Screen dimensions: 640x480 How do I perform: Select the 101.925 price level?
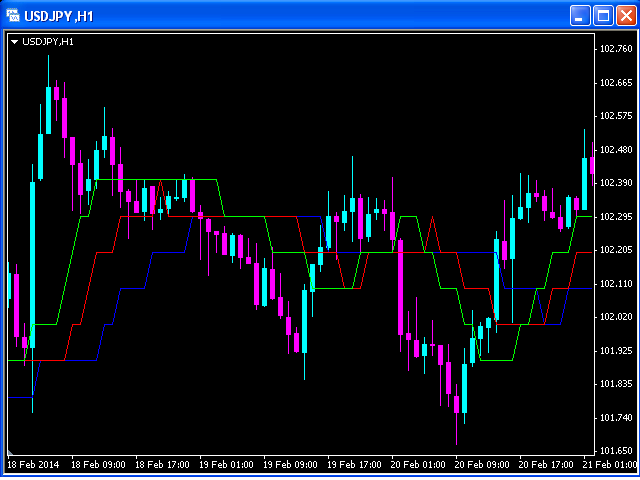coord(616,351)
